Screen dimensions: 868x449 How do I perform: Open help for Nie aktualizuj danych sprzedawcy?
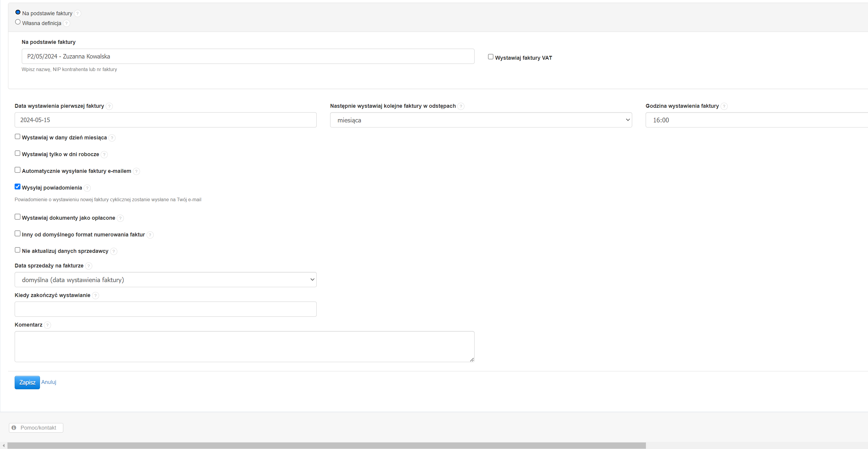[113, 251]
